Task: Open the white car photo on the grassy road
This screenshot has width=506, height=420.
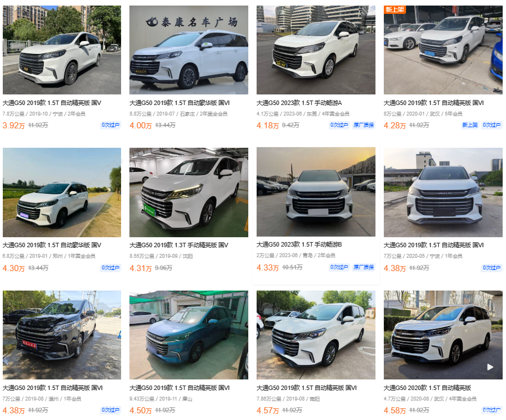Action: [62, 192]
